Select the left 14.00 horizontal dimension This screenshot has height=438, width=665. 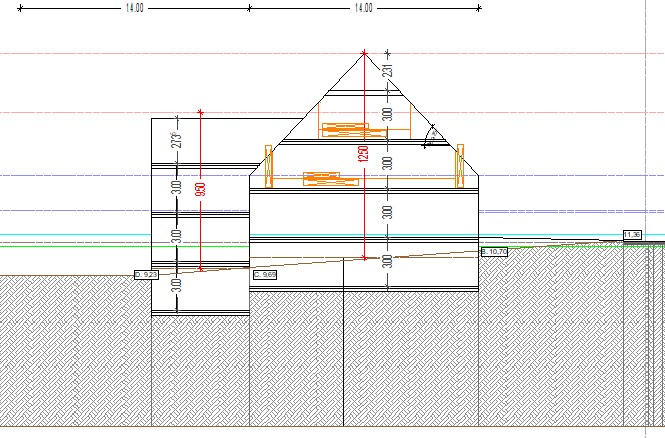point(133,7)
